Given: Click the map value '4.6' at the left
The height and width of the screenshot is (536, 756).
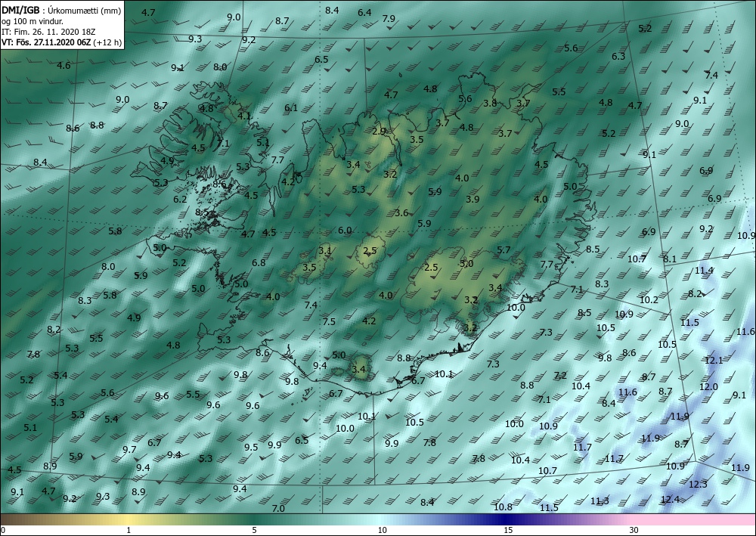Looking at the screenshot, I should tap(64, 66).
